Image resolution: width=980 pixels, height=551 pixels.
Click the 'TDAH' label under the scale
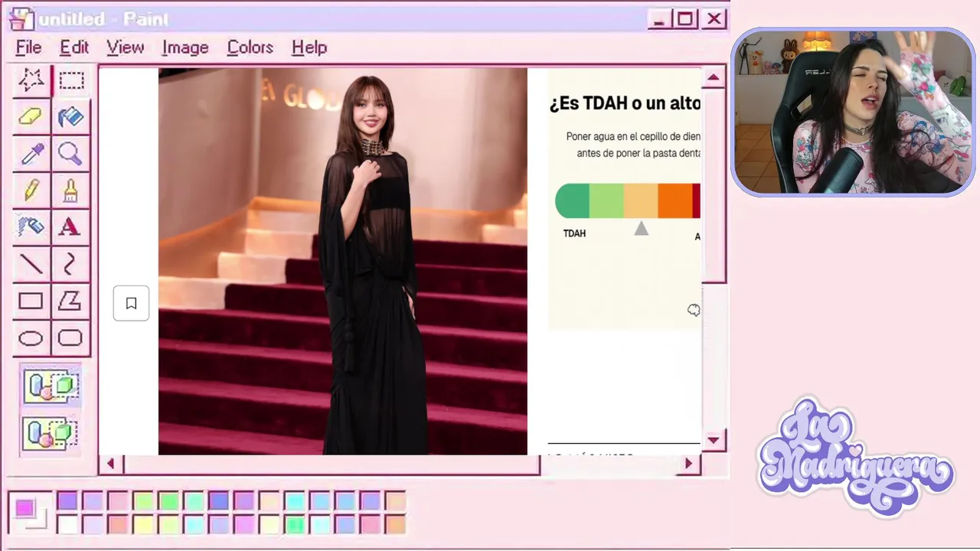pos(574,233)
